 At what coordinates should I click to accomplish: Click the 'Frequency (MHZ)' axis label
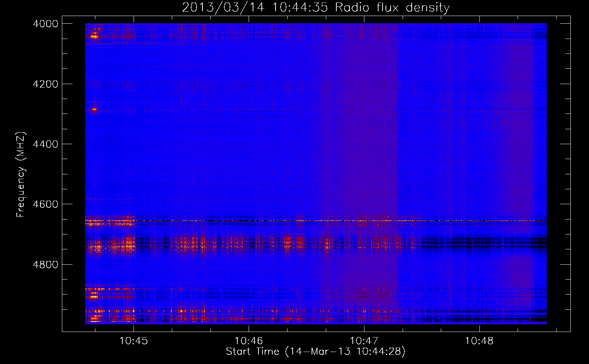pyautogui.click(x=21, y=175)
